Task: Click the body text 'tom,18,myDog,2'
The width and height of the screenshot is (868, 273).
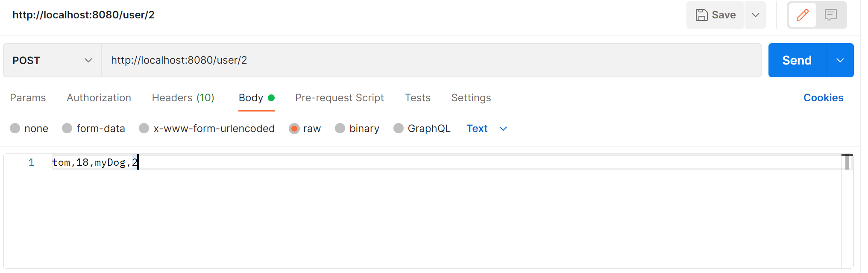Action: (x=95, y=162)
